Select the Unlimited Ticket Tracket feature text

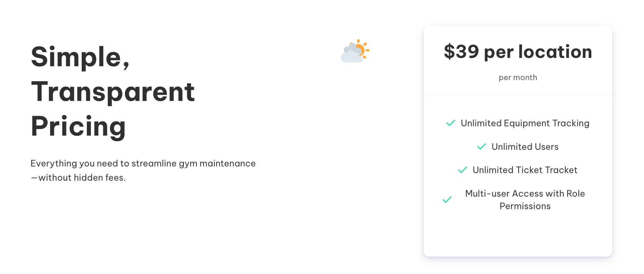tap(525, 170)
